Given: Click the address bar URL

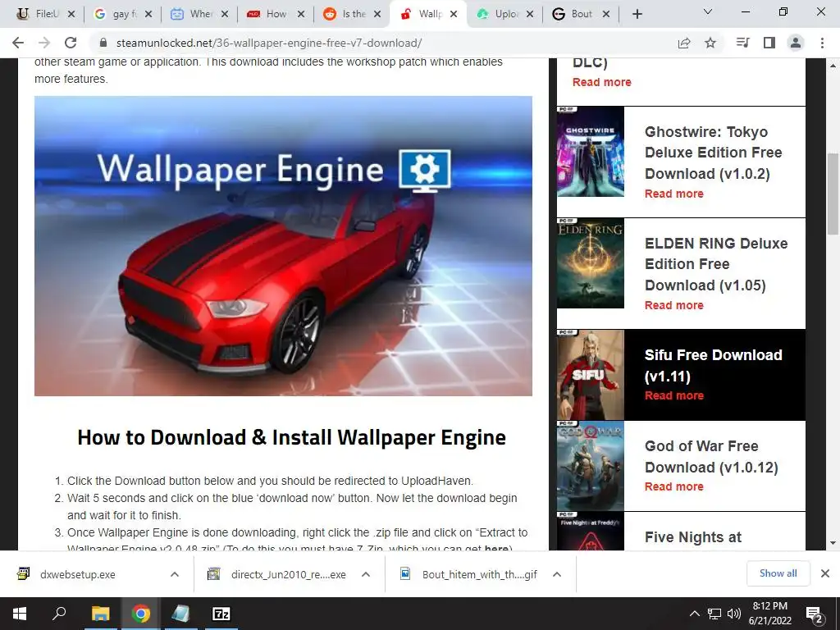Looking at the screenshot, I should click(x=269, y=43).
